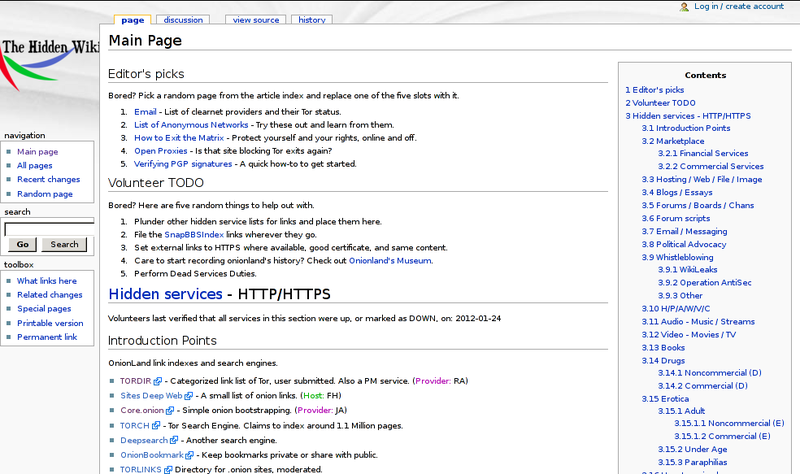
Task: Click Log in / create account
Action: click(739, 6)
